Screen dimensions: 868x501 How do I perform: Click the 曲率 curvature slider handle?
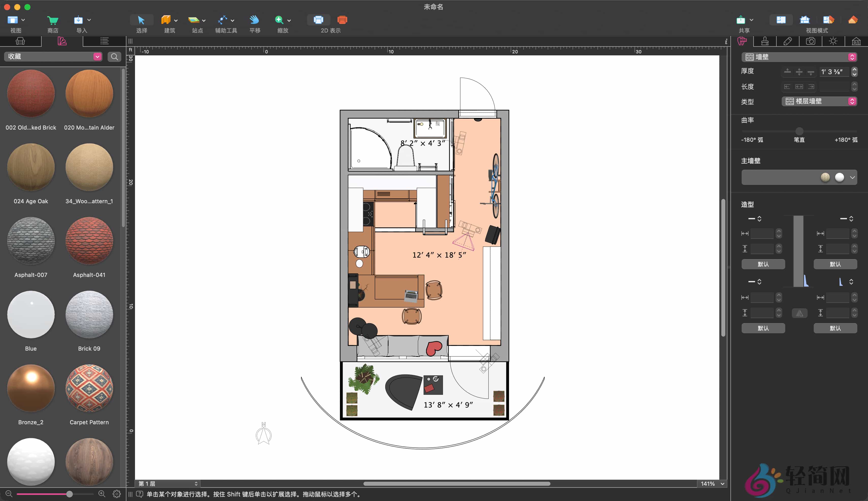tap(799, 131)
